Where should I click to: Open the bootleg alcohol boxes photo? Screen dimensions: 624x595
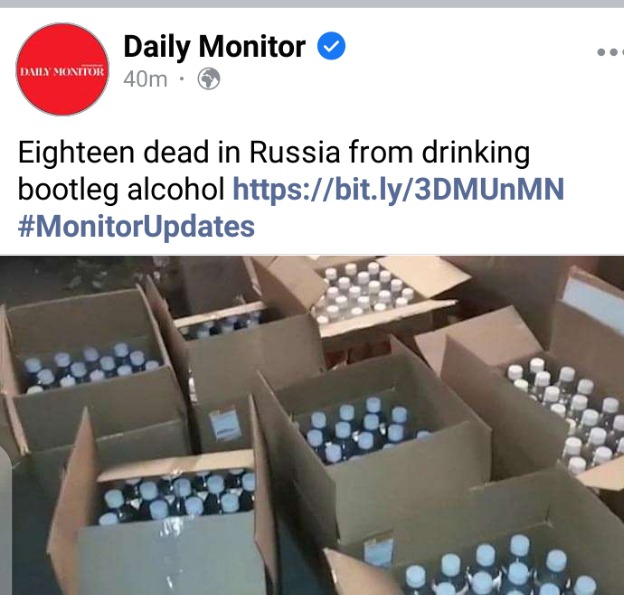(x=312, y=425)
